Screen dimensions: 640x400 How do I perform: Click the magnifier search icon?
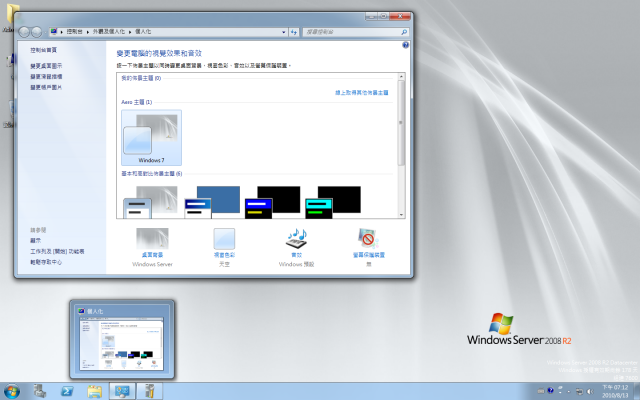[404, 32]
